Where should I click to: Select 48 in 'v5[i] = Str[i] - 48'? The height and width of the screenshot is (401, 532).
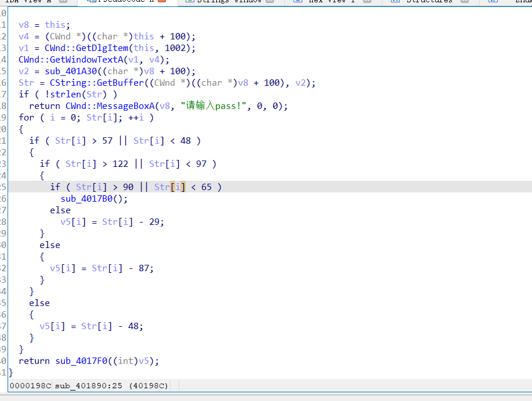(133, 326)
